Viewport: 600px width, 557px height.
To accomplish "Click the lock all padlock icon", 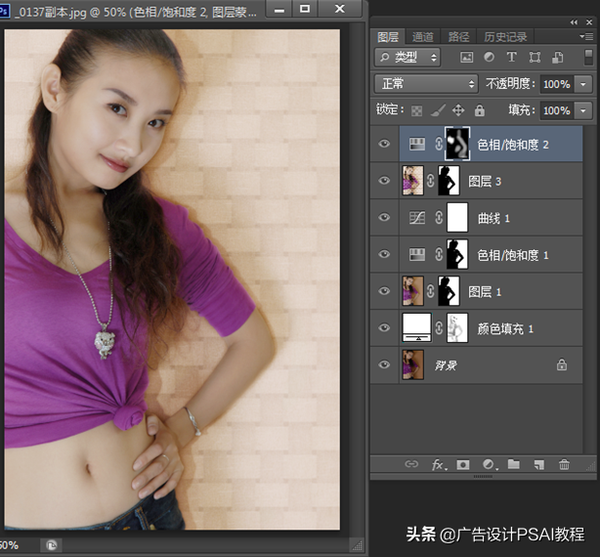I will pos(480,110).
